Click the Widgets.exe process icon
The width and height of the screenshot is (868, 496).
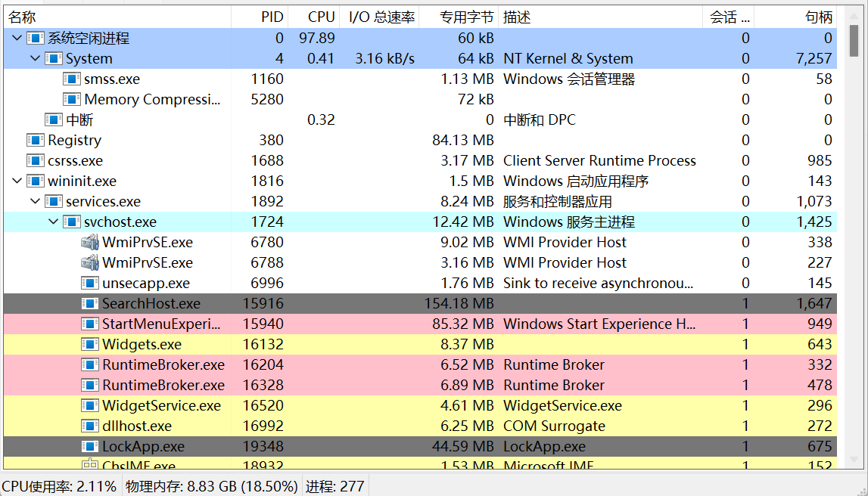click(x=90, y=345)
